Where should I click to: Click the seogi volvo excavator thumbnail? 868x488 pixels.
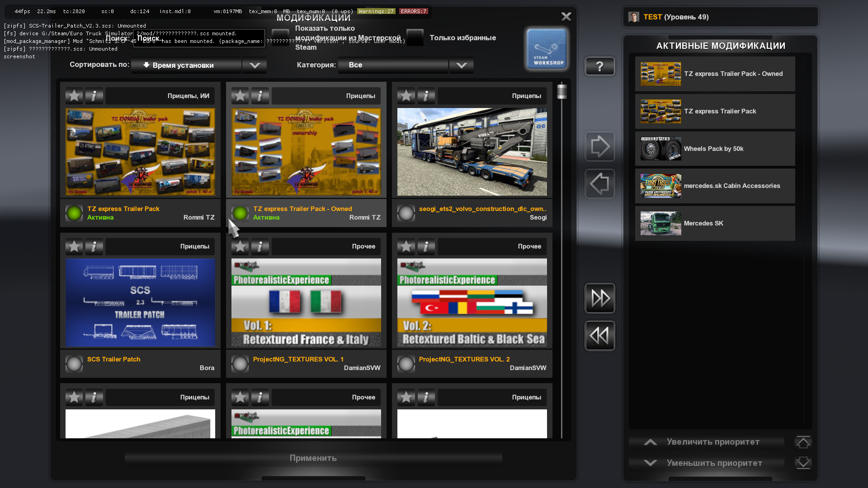pyautogui.click(x=472, y=152)
